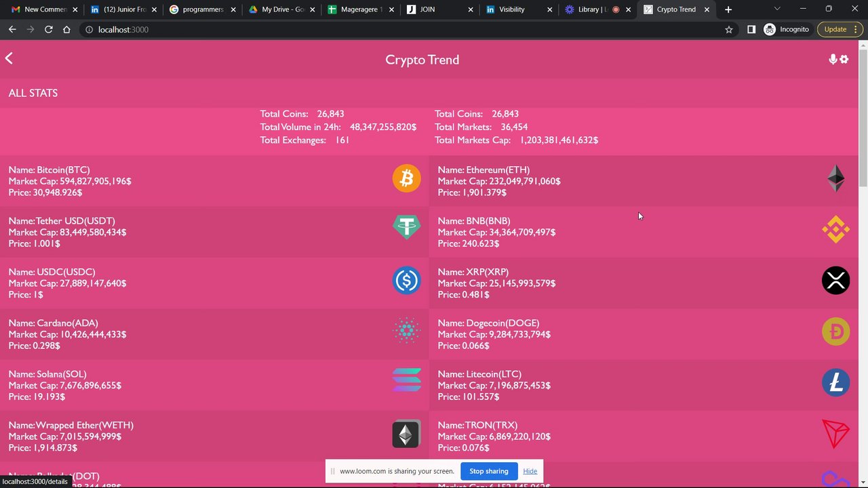This screenshot has width=868, height=488.
Task: Switch to the programmers Google tab
Action: 203,9
